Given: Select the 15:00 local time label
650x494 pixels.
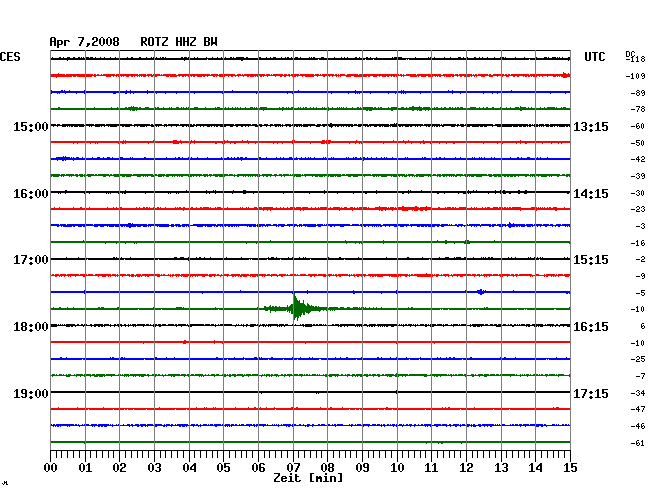Looking at the screenshot, I should (31, 126).
